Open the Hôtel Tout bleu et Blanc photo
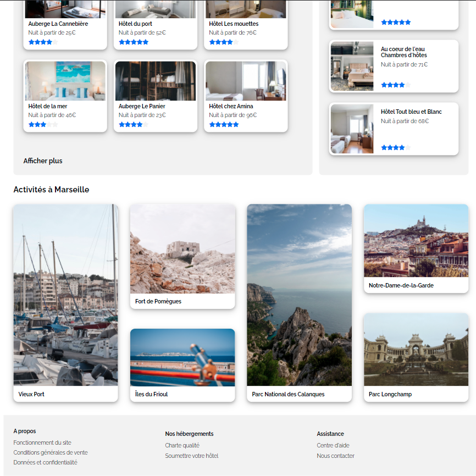 pos(352,129)
